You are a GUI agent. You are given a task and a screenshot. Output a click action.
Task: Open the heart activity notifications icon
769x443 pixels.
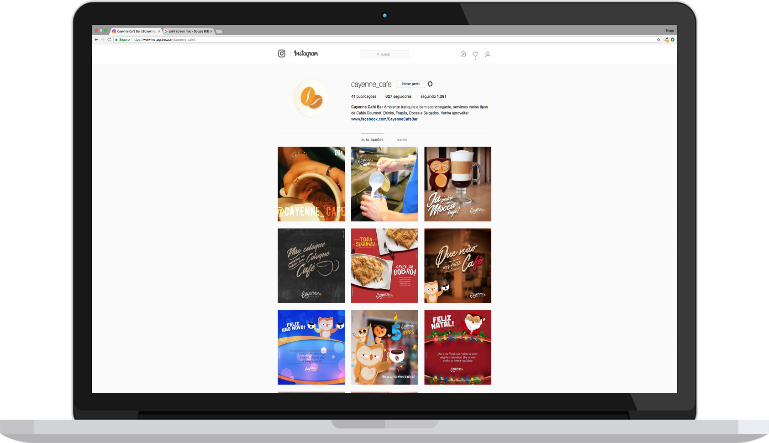click(475, 54)
